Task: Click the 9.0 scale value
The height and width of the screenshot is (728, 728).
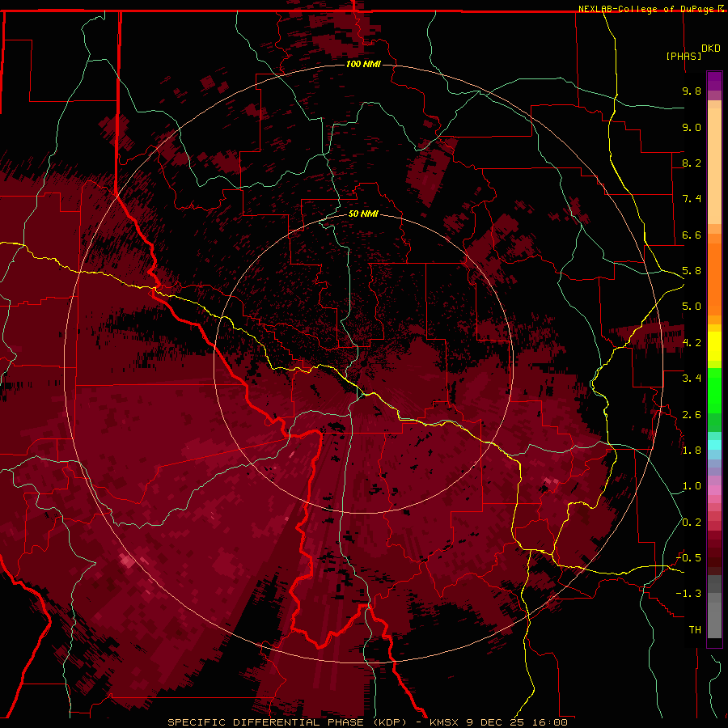Action: pyautogui.click(x=692, y=127)
